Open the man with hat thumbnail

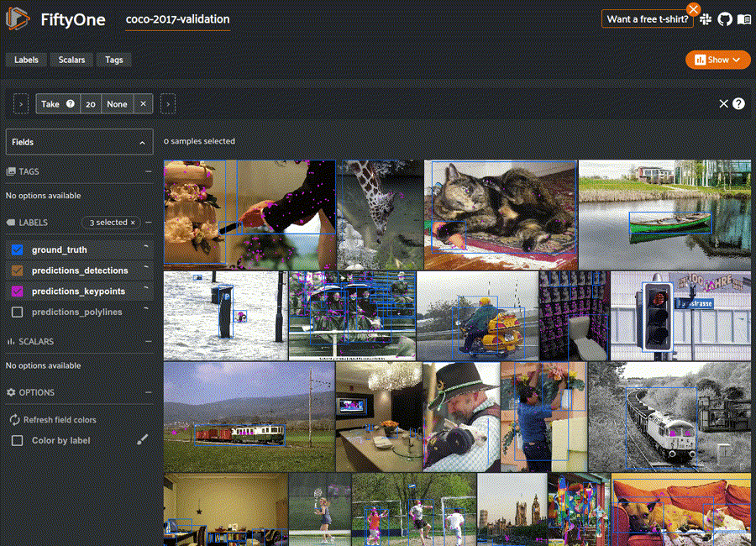(461, 417)
